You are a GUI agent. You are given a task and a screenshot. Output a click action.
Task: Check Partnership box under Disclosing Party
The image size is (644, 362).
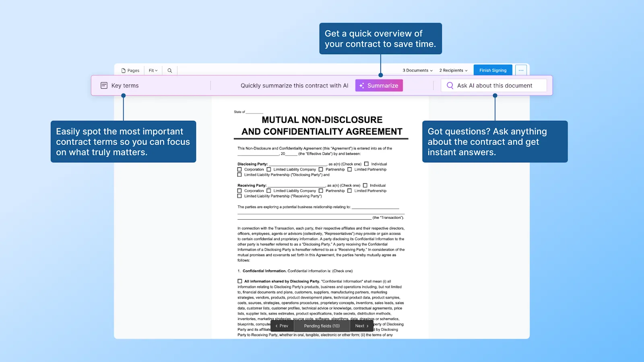point(321,169)
